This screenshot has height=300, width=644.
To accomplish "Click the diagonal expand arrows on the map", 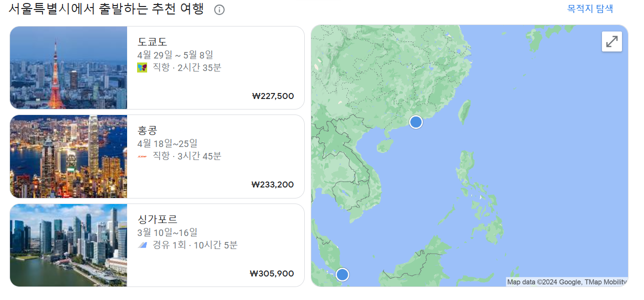I will (611, 41).
